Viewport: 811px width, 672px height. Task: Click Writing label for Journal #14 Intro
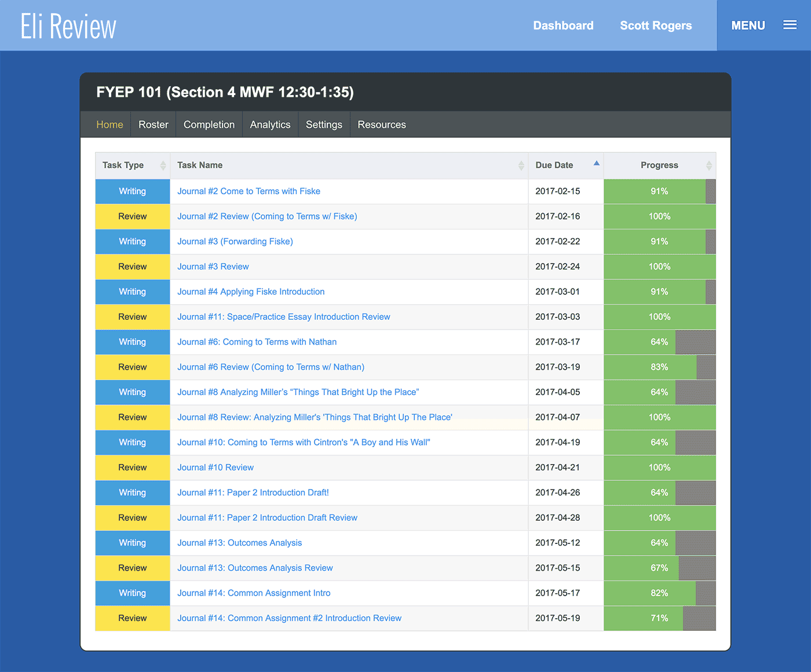click(133, 593)
